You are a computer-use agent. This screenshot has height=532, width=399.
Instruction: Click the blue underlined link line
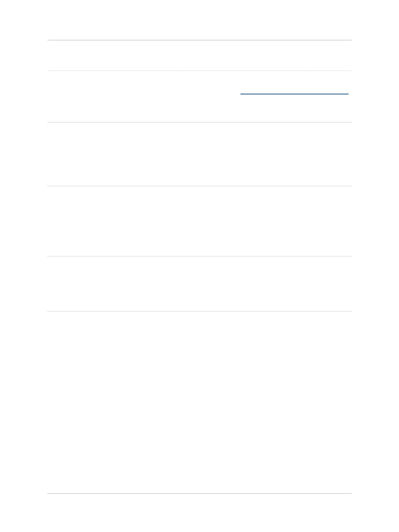pyautogui.click(x=295, y=94)
